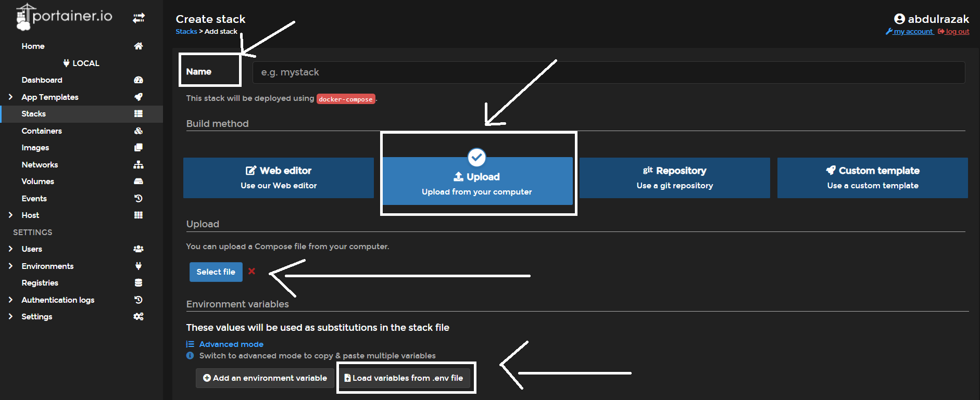Screen dimensions: 980x400
Task: Click the log out link
Action: (953, 31)
